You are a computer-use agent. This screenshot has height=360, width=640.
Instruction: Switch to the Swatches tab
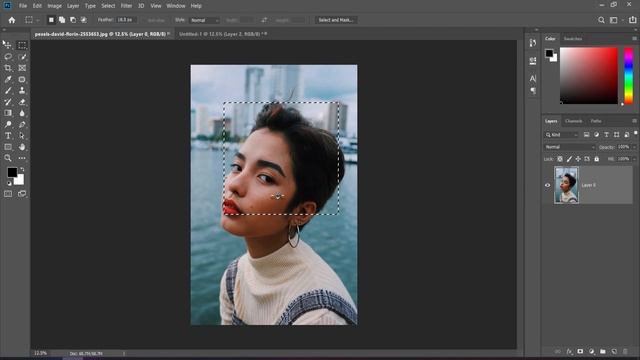(x=573, y=38)
